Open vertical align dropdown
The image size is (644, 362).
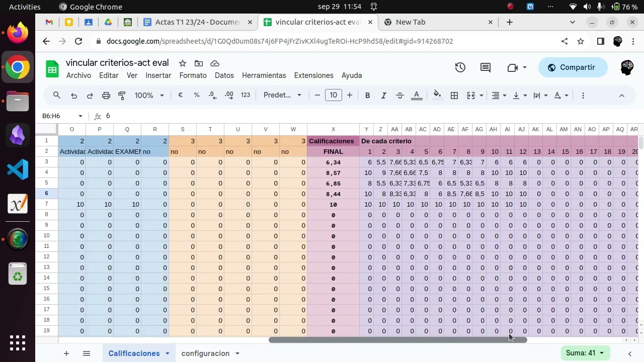(520, 95)
